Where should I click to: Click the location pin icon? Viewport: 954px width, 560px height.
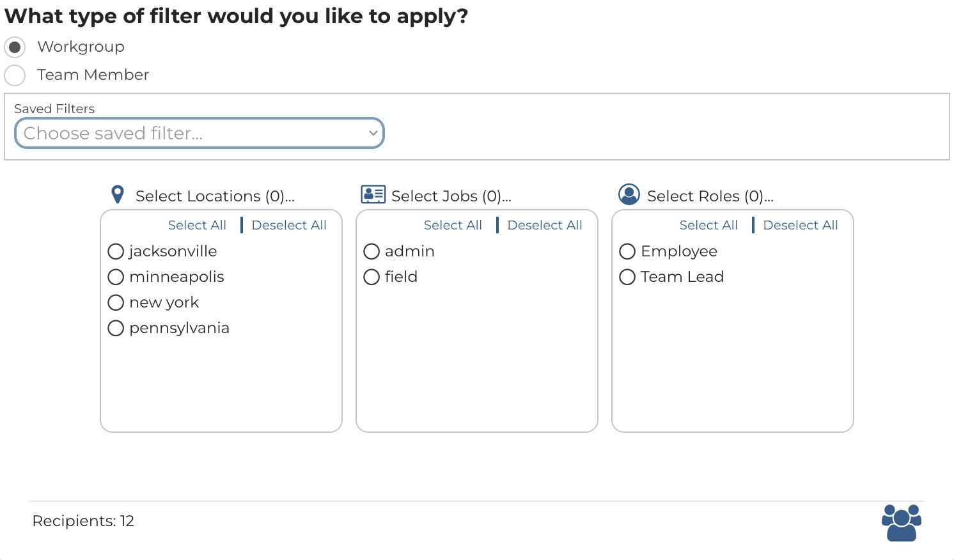[118, 194]
